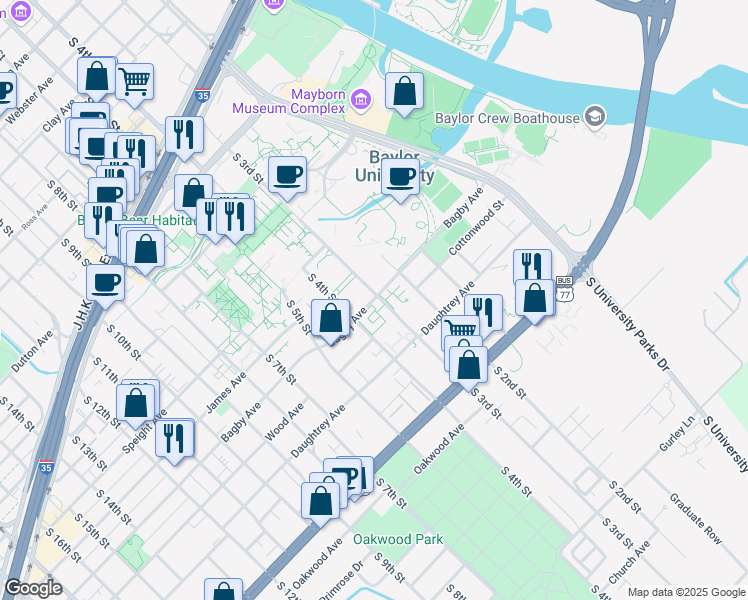748x600 pixels.
Task: Click the S University Parks Dr label
Action: pos(628,324)
